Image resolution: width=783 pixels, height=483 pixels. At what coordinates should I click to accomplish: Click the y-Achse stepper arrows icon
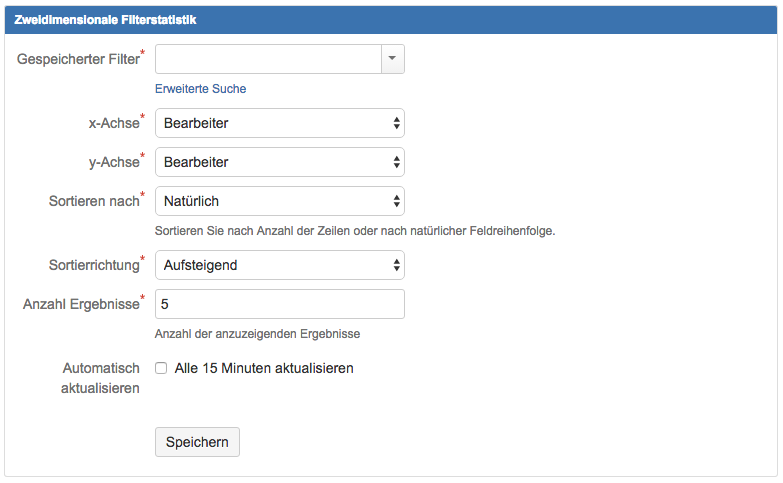point(396,162)
